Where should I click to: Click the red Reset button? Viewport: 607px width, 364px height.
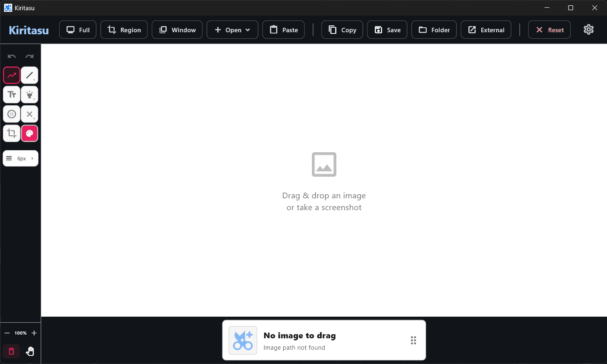(549, 30)
